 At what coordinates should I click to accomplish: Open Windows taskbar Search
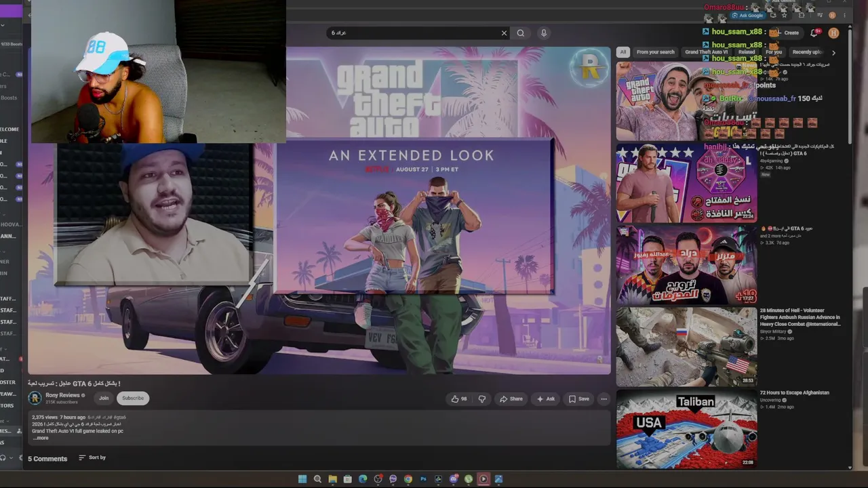tap(317, 479)
